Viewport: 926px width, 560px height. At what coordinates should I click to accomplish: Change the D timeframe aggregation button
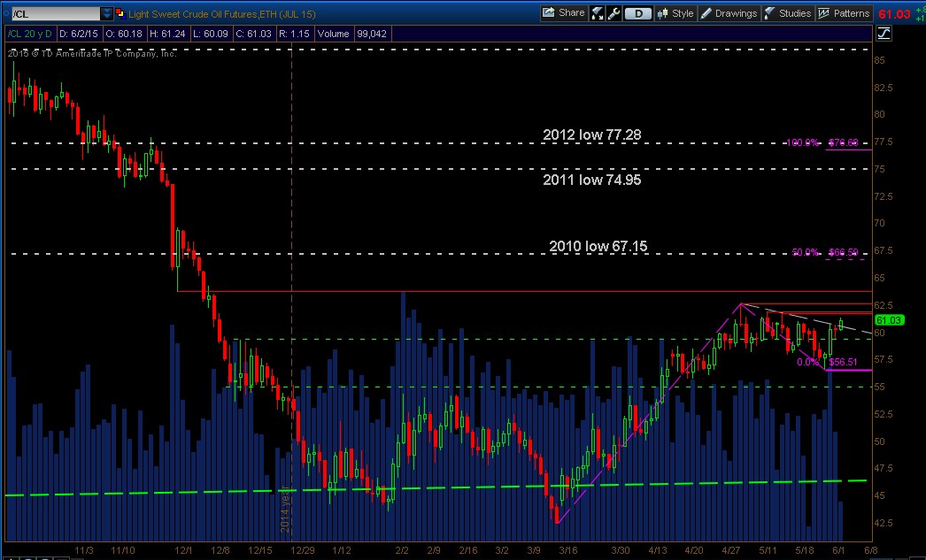click(x=637, y=13)
